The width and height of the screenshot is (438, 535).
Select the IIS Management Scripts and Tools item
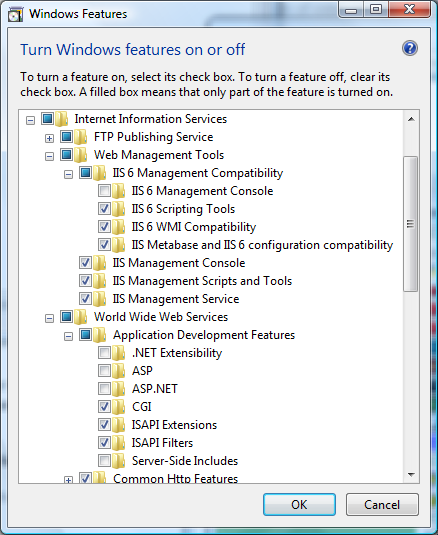point(202,281)
